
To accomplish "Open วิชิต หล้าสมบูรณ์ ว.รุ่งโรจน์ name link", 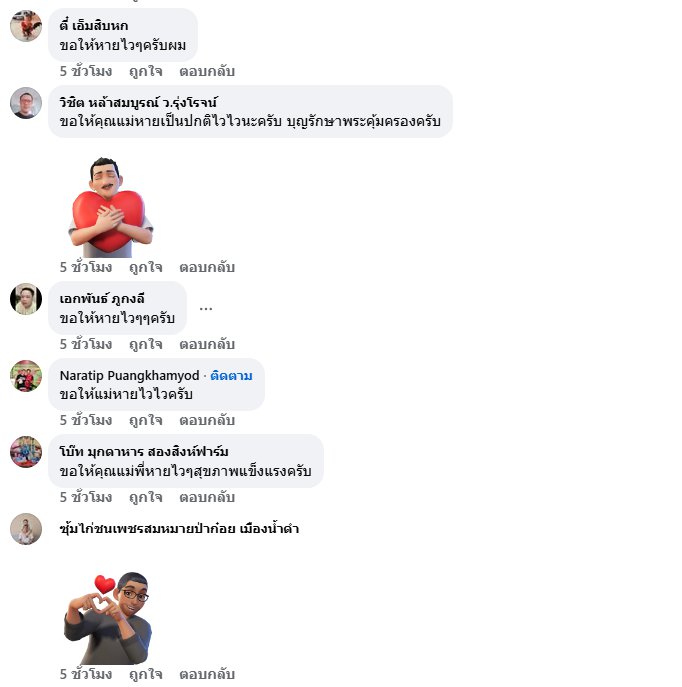I will [138, 102].
